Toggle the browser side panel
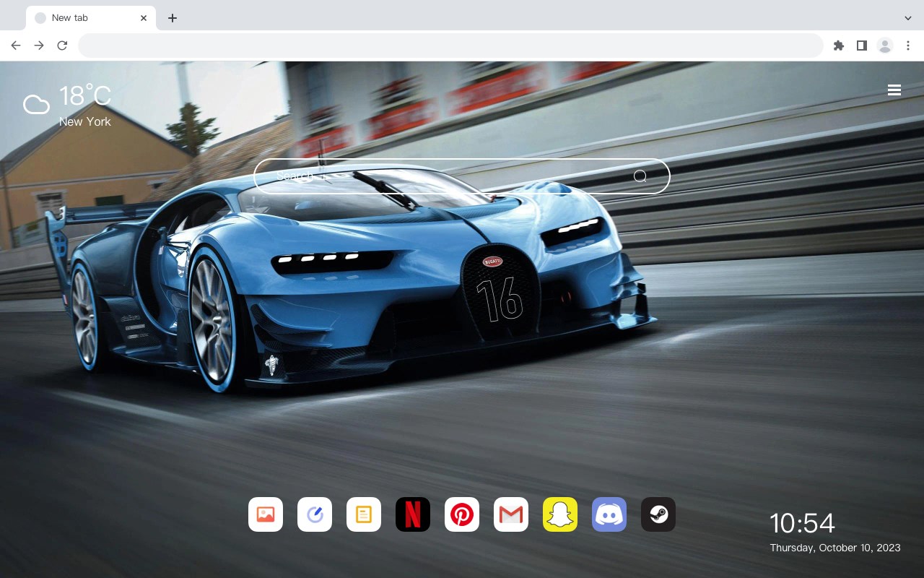Screen dimensions: 924x578 tap(861, 46)
